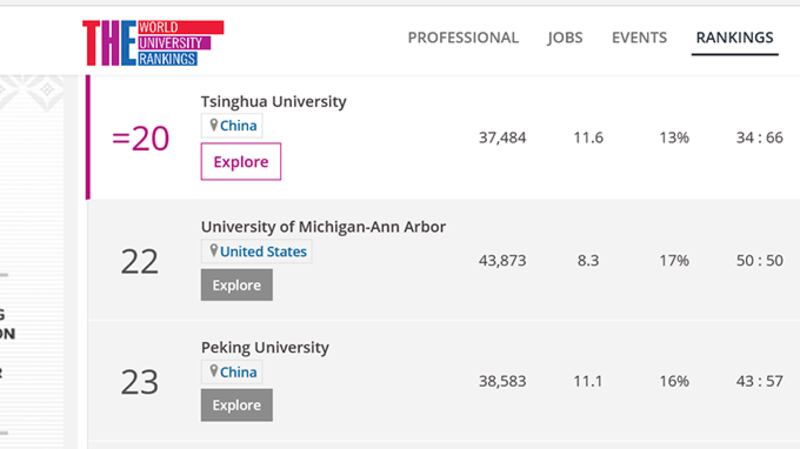Image resolution: width=800 pixels, height=449 pixels.
Task: Follow the China link under Peking University
Action: [x=238, y=372]
